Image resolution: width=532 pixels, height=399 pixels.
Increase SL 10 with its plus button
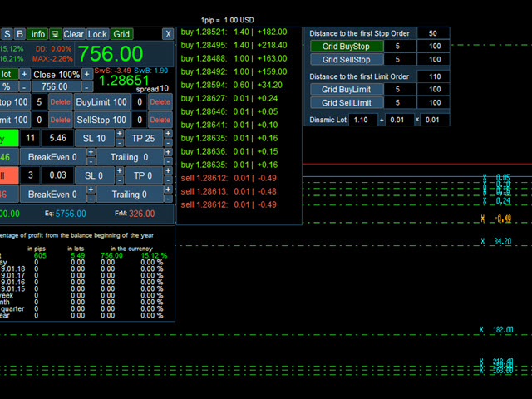point(120,134)
